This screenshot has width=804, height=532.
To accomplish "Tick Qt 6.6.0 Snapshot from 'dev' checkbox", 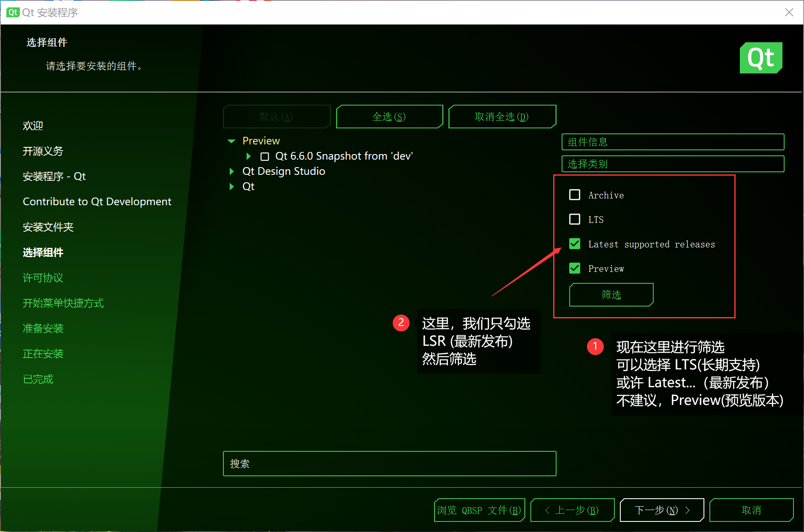I will [265, 157].
